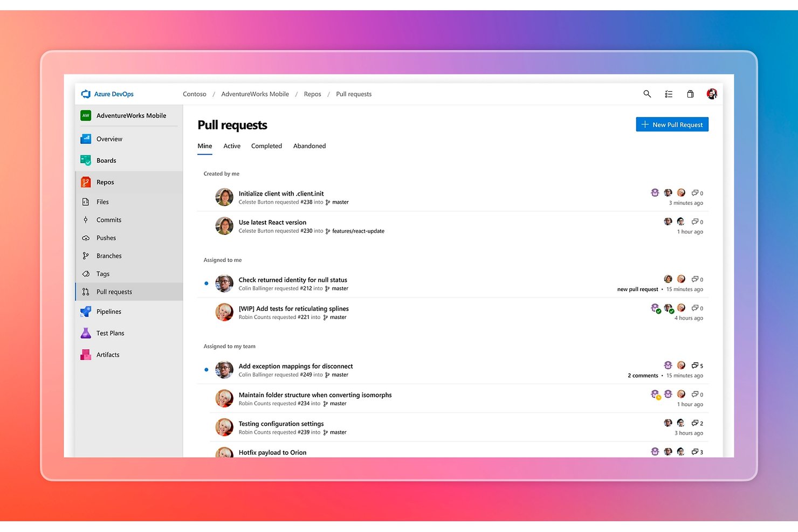The height and width of the screenshot is (532, 798).
Task: Click 'new pull request' label on PR #212
Action: [x=638, y=289]
